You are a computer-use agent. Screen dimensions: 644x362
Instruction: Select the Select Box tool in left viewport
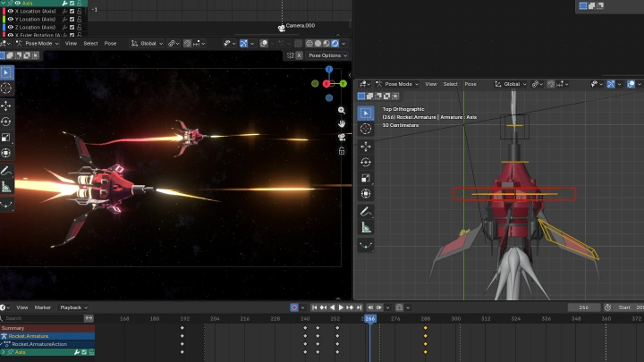tap(6, 73)
